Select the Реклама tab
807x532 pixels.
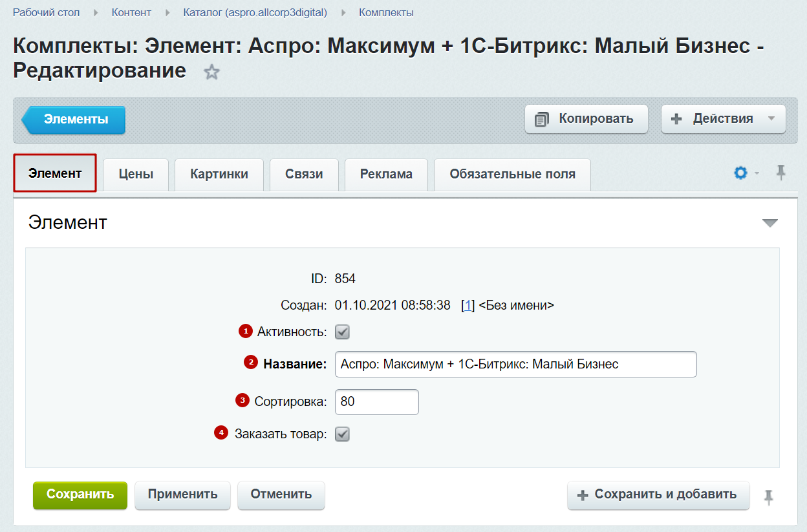coord(386,174)
